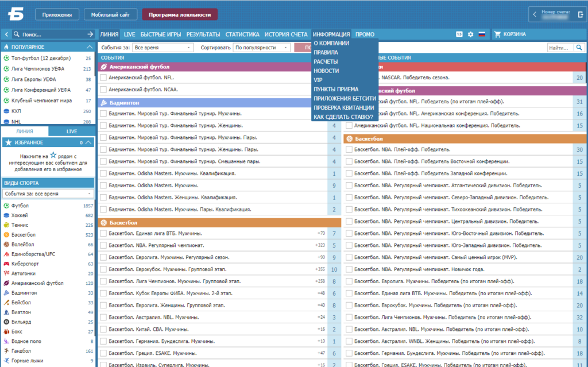Select Хоккей in sports list
Image resolution: width=588 pixels, height=367 pixels.
pyautogui.click(x=20, y=215)
